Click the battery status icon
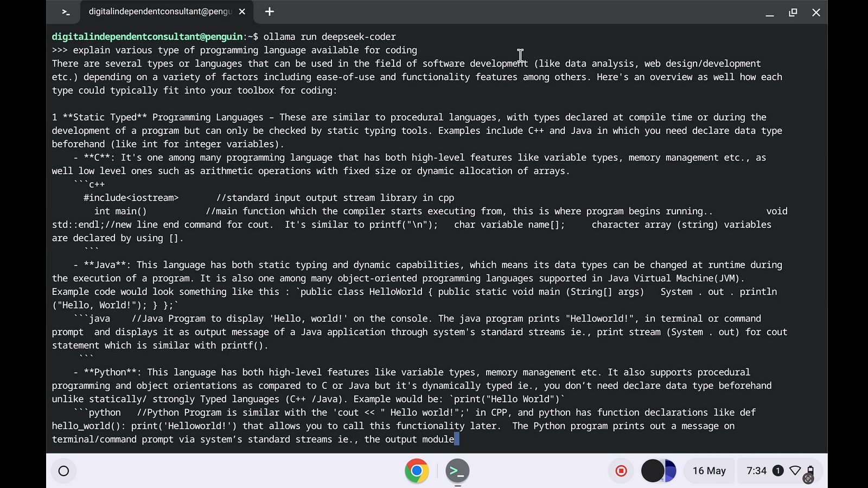The image size is (868, 488). click(x=810, y=471)
